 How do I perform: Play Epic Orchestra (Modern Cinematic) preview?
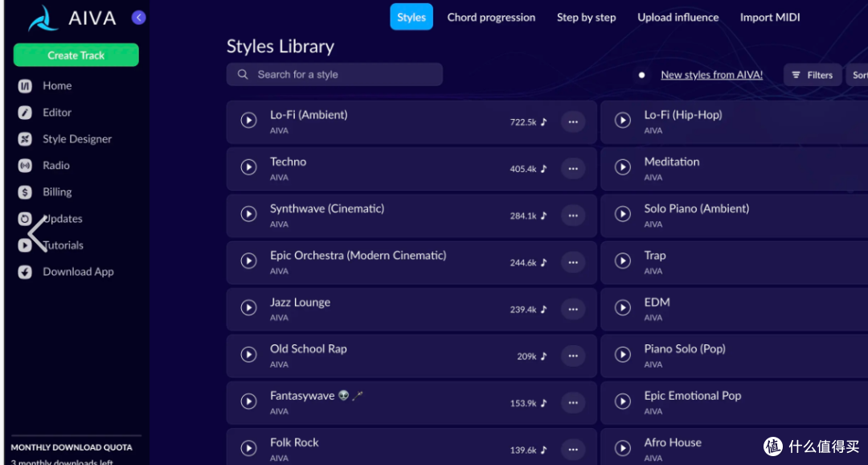pyautogui.click(x=248, y=261)
